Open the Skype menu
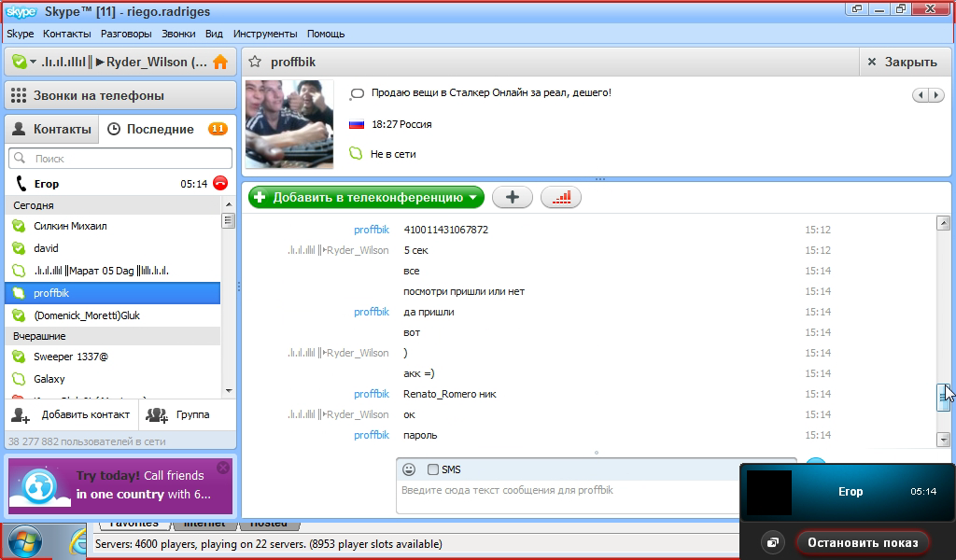956x560 pixels. tap(21, 34)
